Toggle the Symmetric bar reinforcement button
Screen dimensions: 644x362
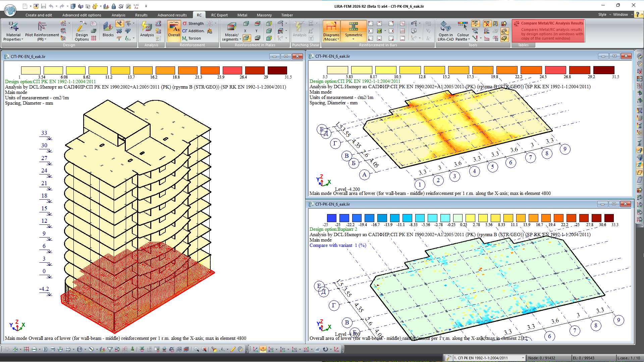click(354, 31)
